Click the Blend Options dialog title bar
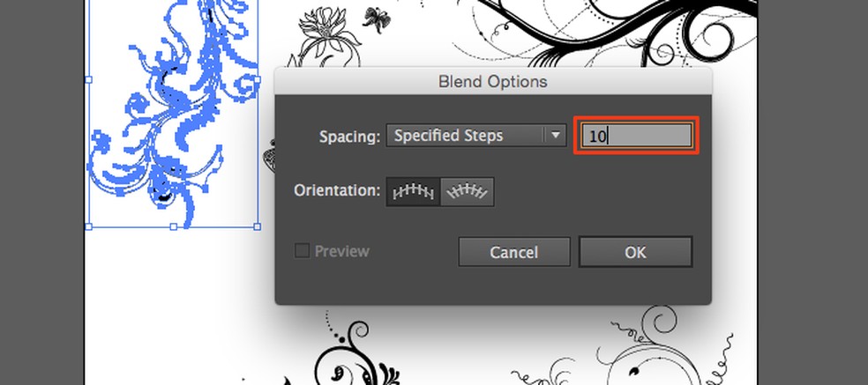This screenshot has height=385, width=868. (492, 82)
